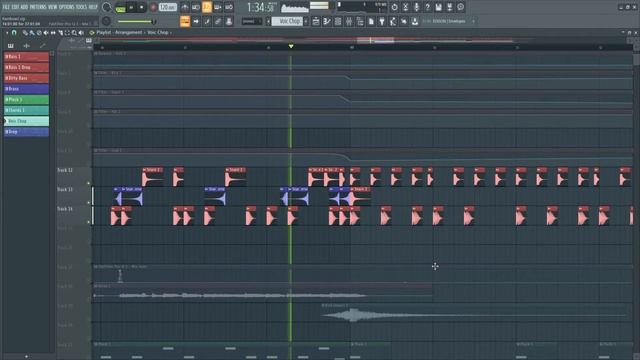Click the render/export audio icon

449,7
